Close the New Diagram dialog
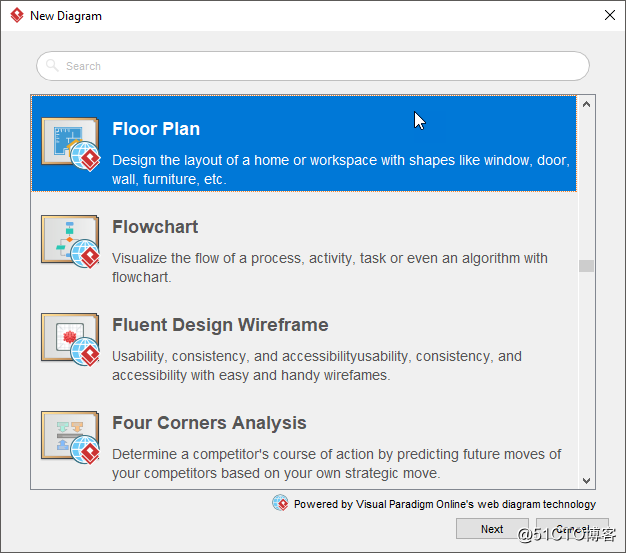This screenshot has height=553, width=626. pos(610,15)
